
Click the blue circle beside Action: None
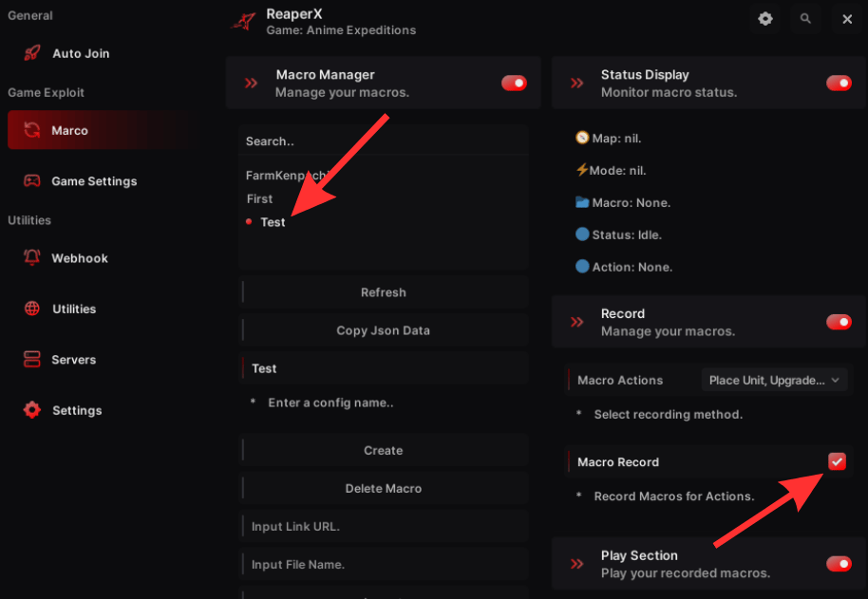582,266
